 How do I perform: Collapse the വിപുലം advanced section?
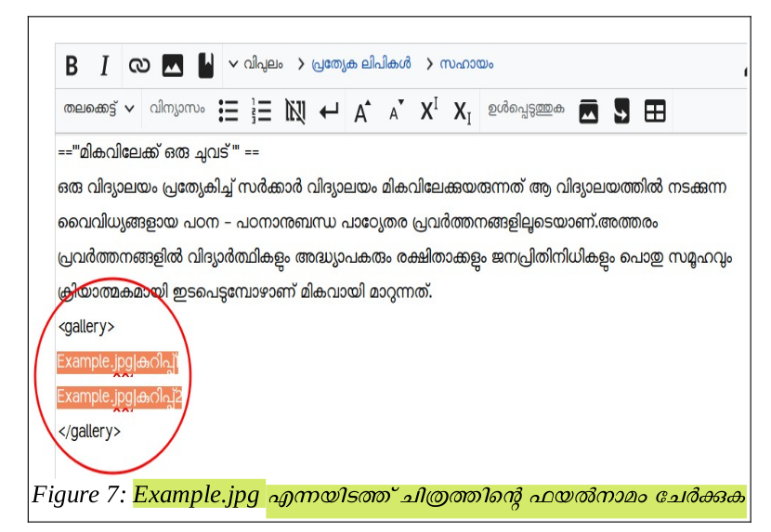[x=255, y=64]
